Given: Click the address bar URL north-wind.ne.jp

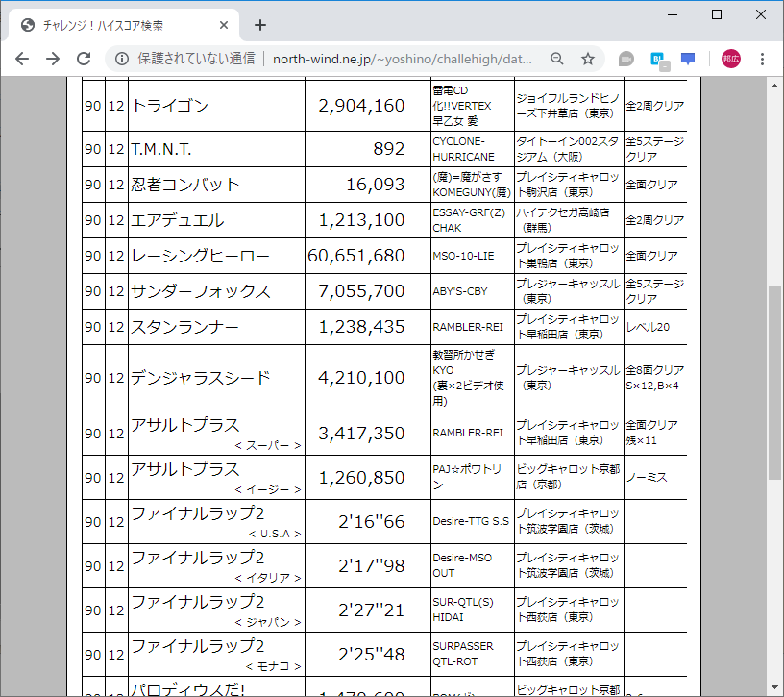Looking at the screenshot, I should [x=402, y=59].
